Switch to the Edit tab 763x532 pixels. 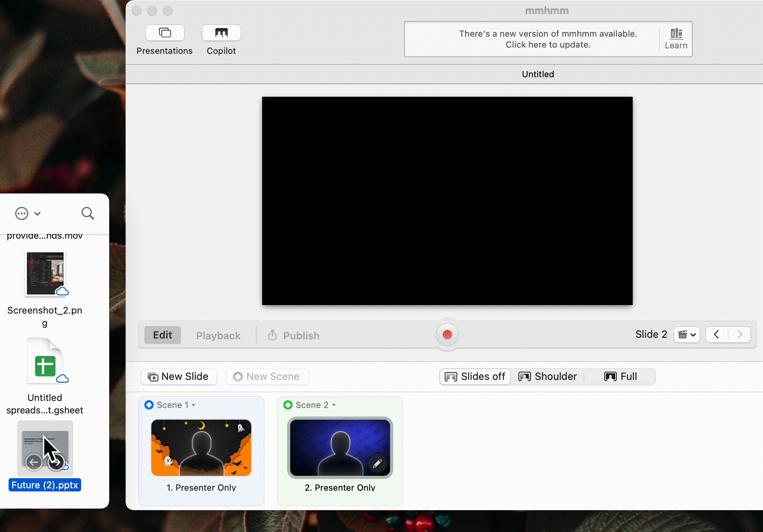(x=162, y=335)
